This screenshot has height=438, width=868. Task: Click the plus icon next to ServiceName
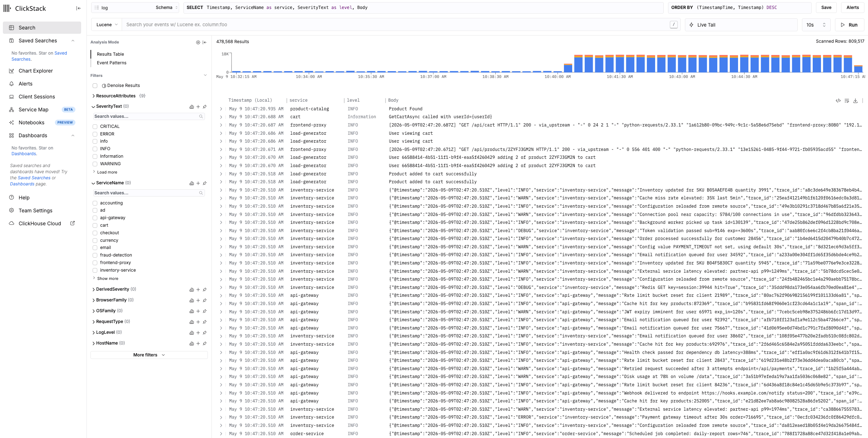pos(198,183)
